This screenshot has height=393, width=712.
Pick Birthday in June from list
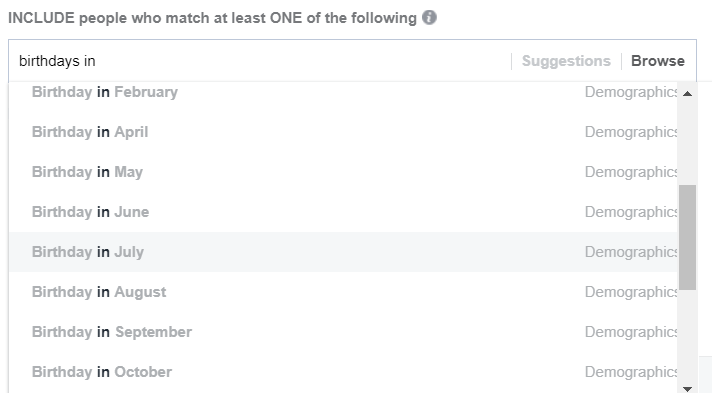(343, 212)
